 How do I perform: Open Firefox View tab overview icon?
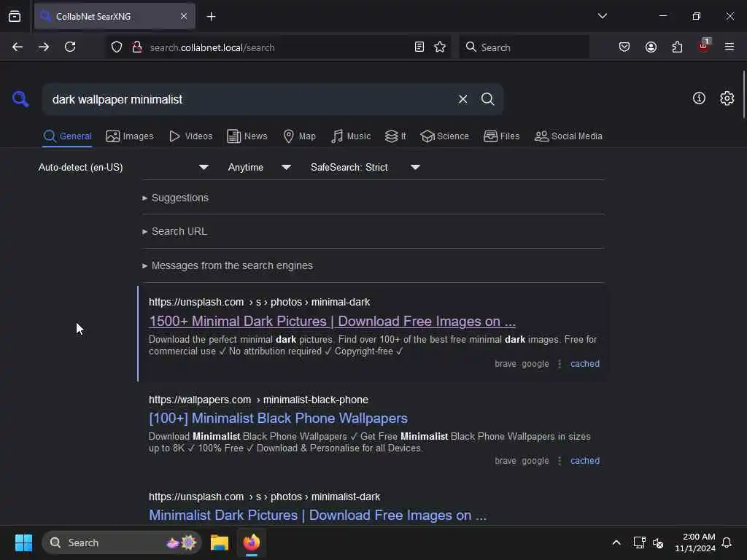15,16
